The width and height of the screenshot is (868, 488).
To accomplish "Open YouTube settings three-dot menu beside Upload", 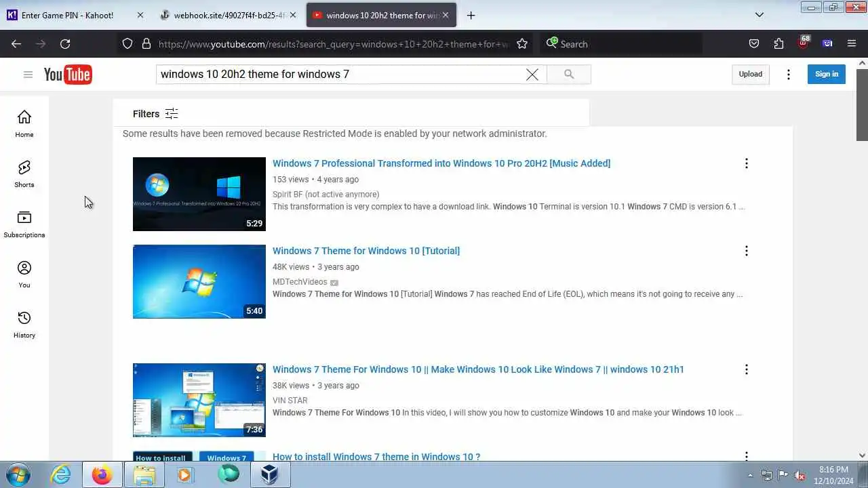I will (x=788, y=75).
